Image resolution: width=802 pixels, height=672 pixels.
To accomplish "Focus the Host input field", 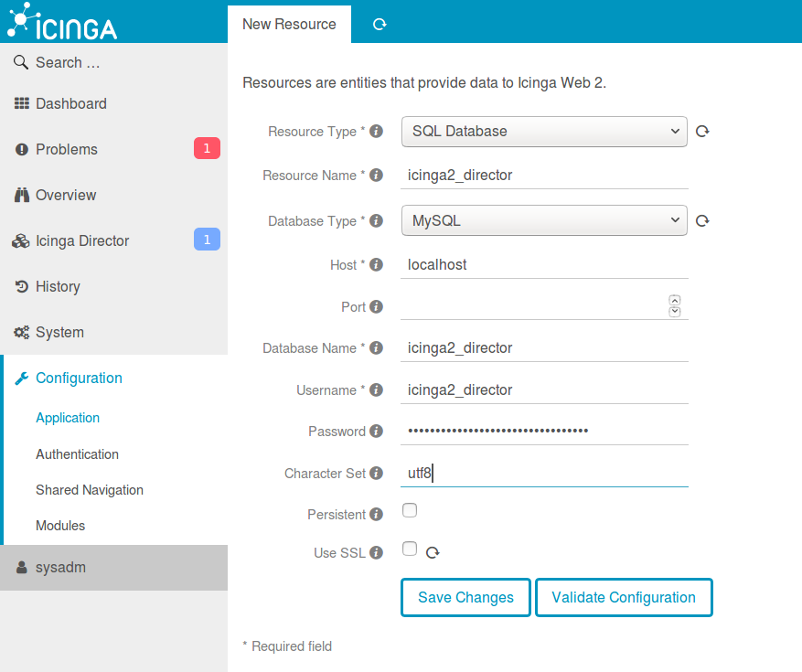I will tap(544, 265).
